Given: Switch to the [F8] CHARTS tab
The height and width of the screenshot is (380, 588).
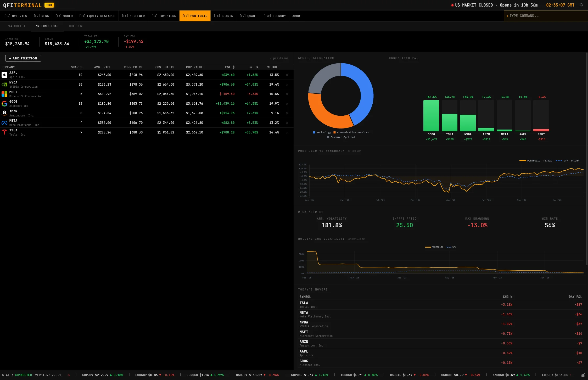Looking at the screenshot, I should [224, 16].
